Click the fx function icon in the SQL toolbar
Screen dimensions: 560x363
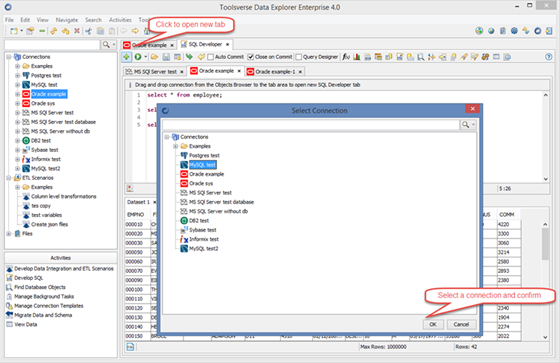coord(346,57)
